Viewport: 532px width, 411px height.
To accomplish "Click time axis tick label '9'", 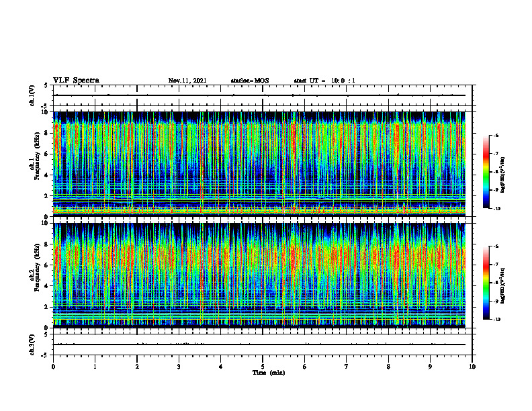I will (x=430, y=367).
